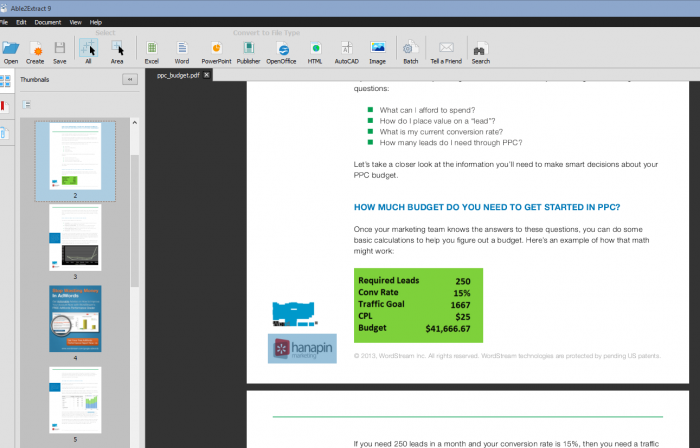Close the ppc_budget.pdf tab
This screenshot has height=448, width=700.
click(x=207, y=75)
